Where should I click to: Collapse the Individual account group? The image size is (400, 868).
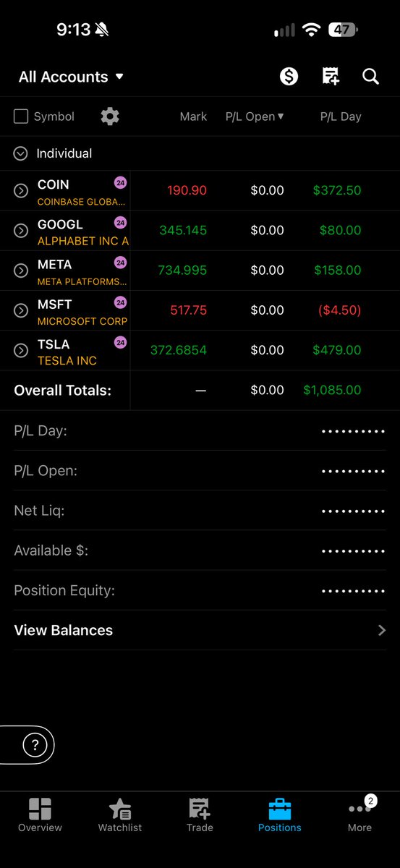pyautogui.click(x=21, y=153)
